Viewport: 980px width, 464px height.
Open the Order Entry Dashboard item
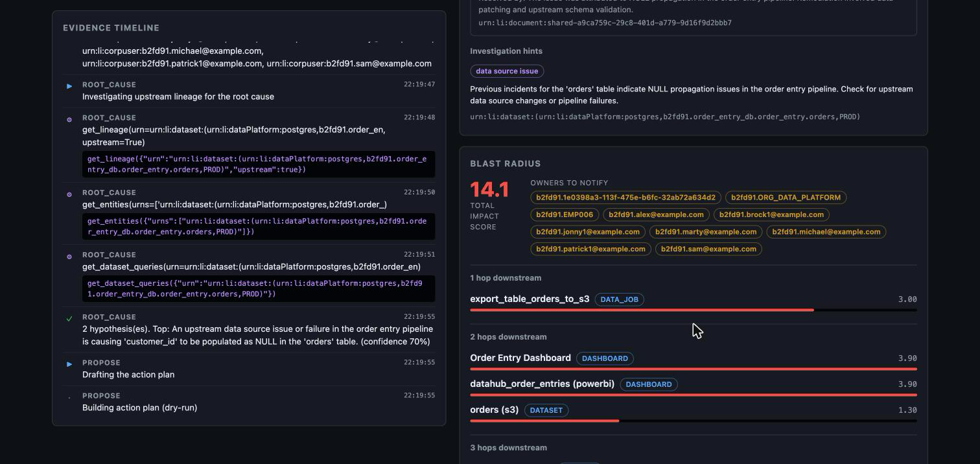(x=520, y=358)
